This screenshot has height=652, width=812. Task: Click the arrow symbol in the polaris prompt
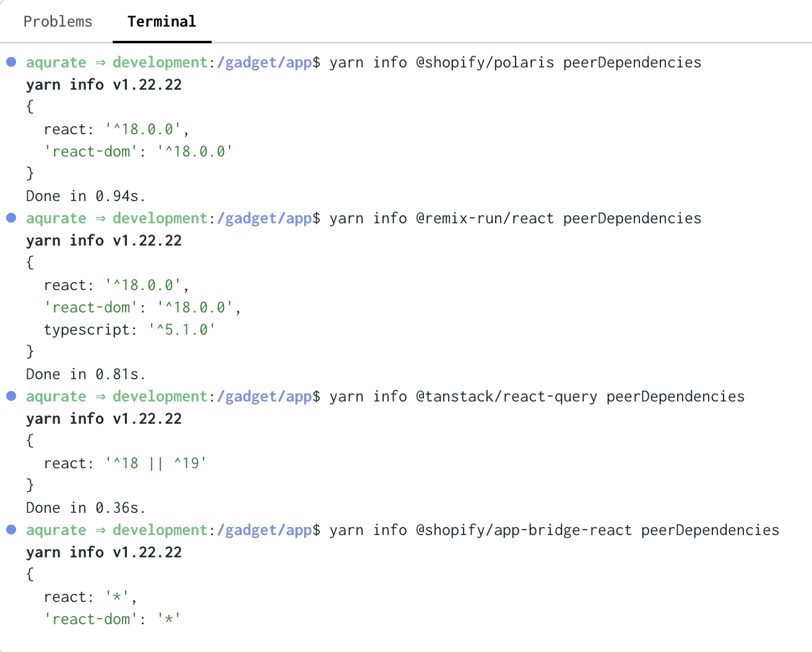[x=100, y=62]
